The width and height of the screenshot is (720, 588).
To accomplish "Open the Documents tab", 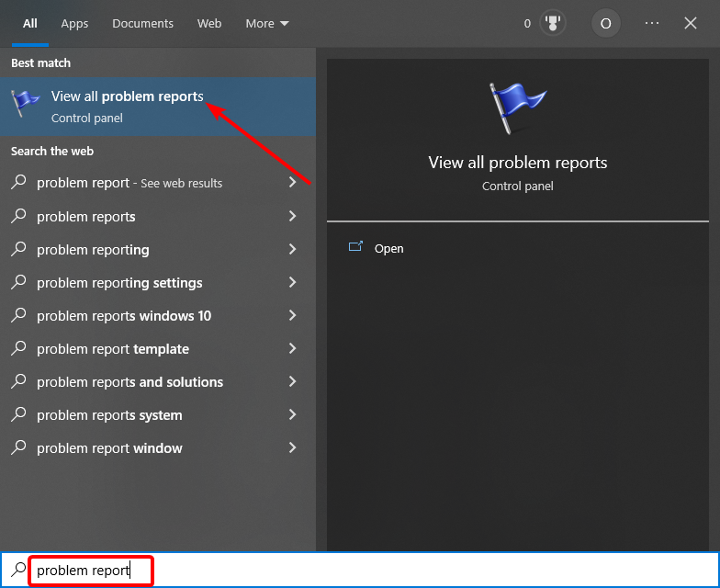I will 142,24.
